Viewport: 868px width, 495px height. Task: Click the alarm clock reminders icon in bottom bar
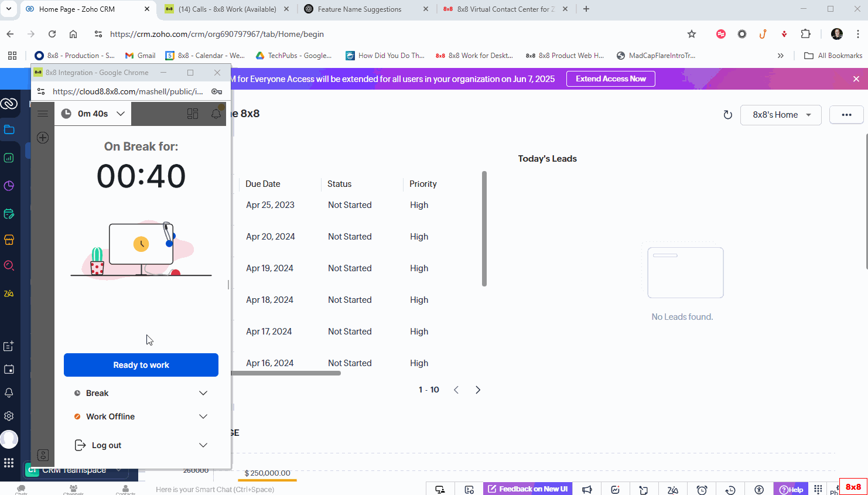pyautogui.click(x=702, y=490)
